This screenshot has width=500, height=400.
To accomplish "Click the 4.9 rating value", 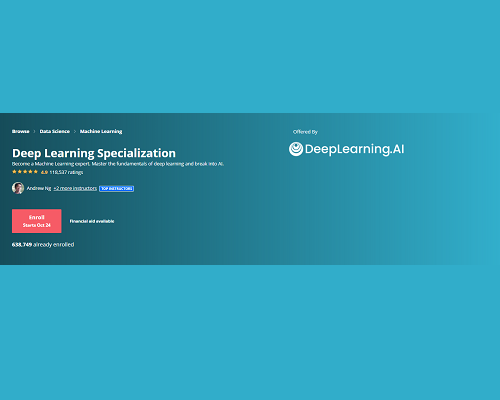I will coord(44,172).
